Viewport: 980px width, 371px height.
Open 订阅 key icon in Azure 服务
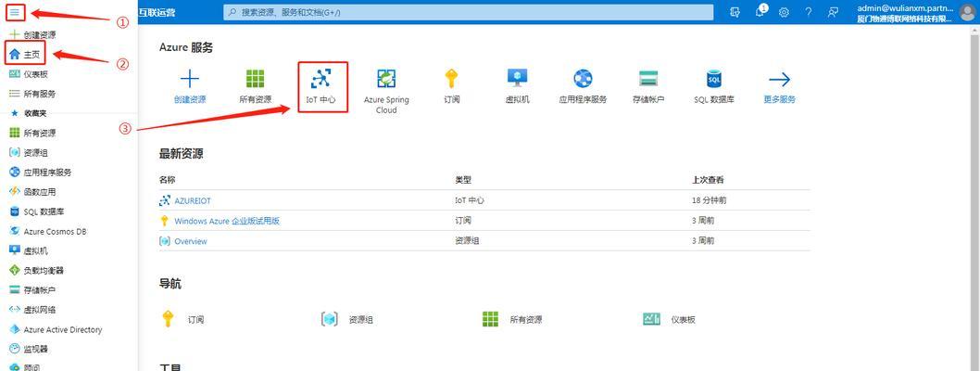pyautogui.click(x=451, y=79)
